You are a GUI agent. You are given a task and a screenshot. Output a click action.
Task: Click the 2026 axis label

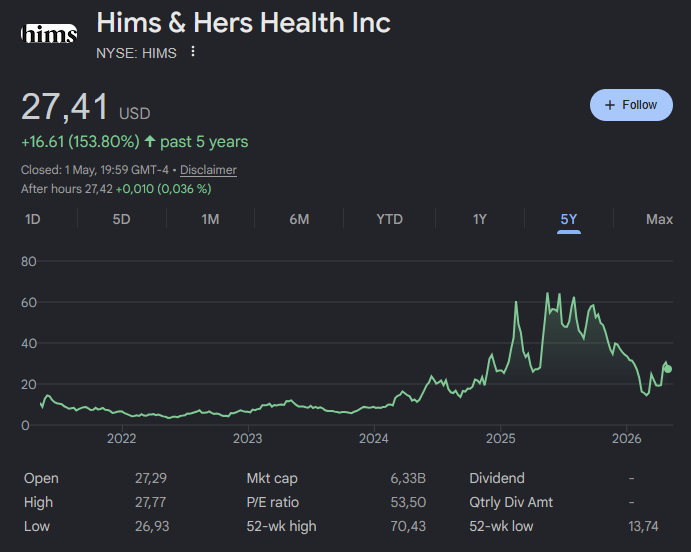click(626, 438)
